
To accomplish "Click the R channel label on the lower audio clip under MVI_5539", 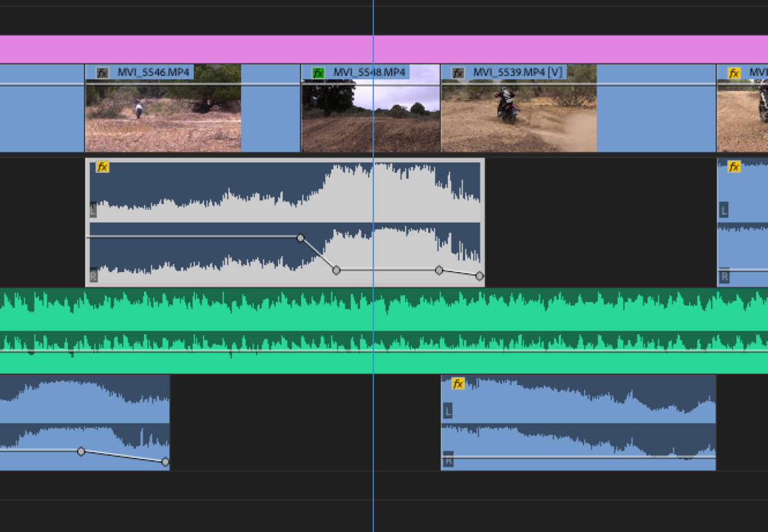I will pyautogui.click(x=448, y=460).
